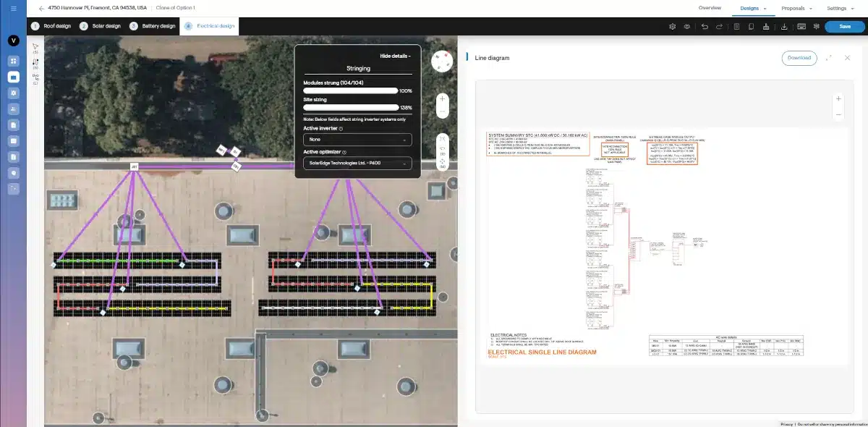Image resolution: width=868 pixels, height=427 pixels.
Task: Open the Active inverter dropdown
Action: (357, 139)
